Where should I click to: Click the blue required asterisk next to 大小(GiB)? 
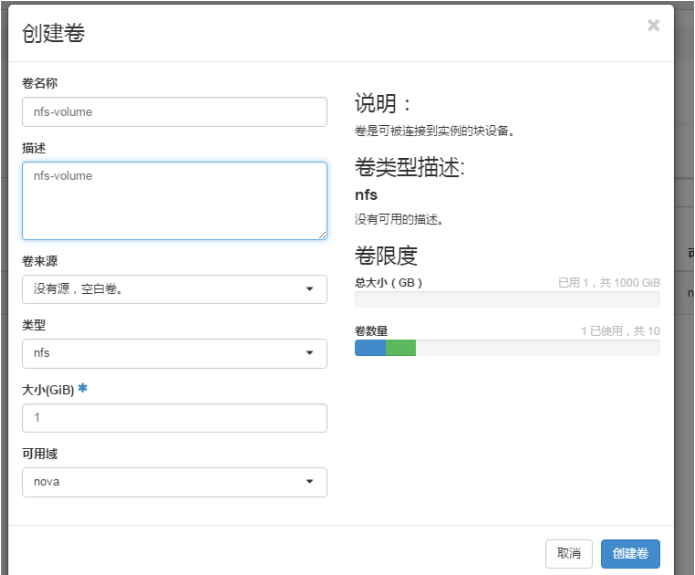tap(82, 388)
